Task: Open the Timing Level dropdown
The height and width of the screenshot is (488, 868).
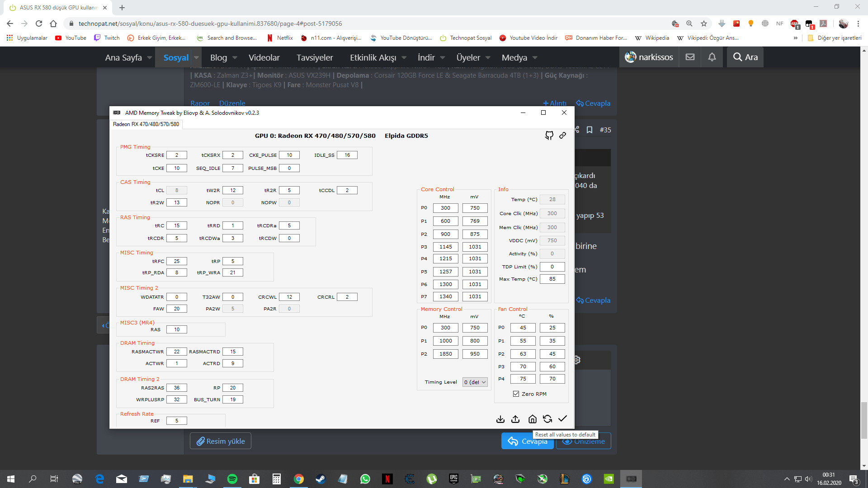Action: click(x=475, y=382)
